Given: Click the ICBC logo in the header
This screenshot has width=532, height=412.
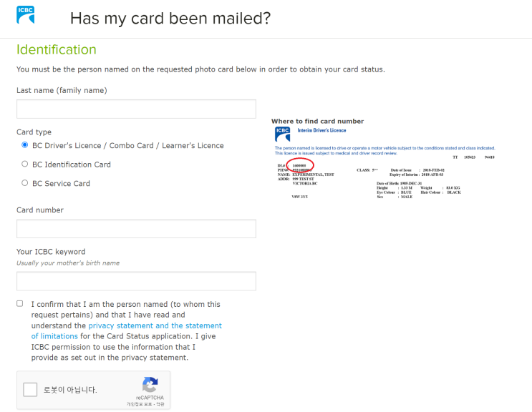Looking at the screenshot, I should click(26, 15).
